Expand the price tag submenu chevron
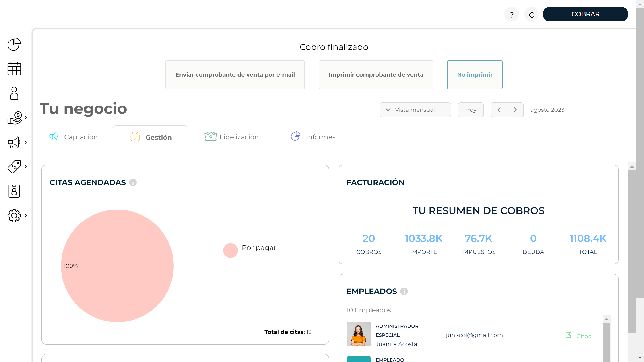Viewport: 644px width, 362px height. pyautogui.click(x=25, y=167)
